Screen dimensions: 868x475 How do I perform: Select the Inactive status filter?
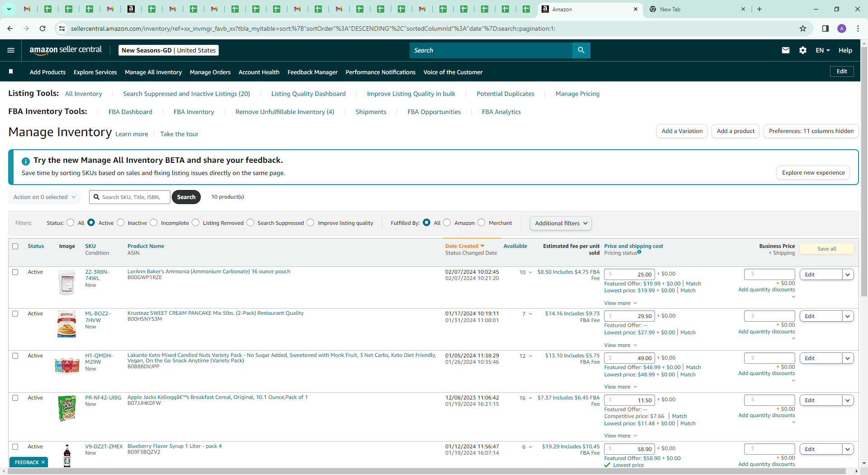pyautogui.click(x=121, y=223)
